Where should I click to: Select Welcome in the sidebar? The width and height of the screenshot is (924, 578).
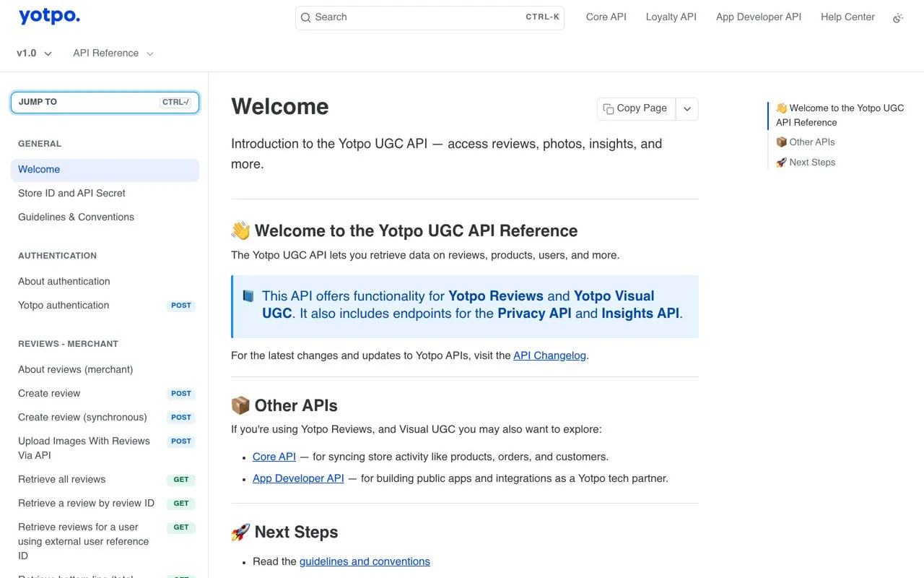(x=105, y=170)
